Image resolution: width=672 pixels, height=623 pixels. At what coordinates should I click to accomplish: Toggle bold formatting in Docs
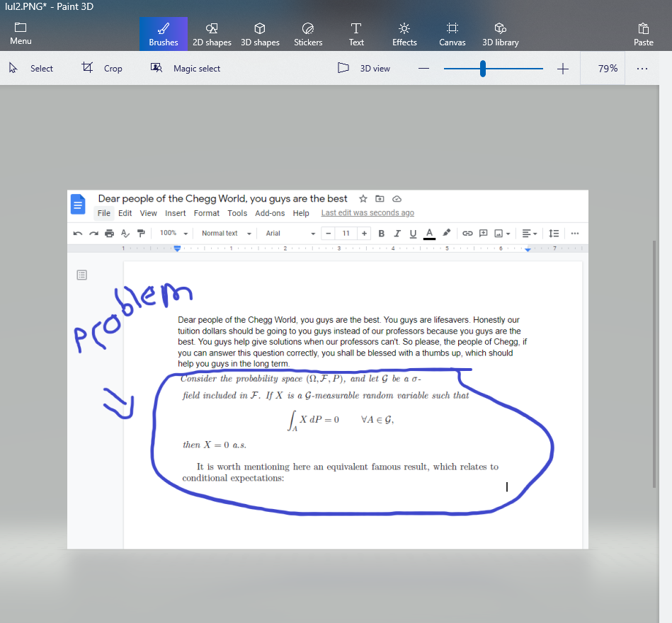381,234
